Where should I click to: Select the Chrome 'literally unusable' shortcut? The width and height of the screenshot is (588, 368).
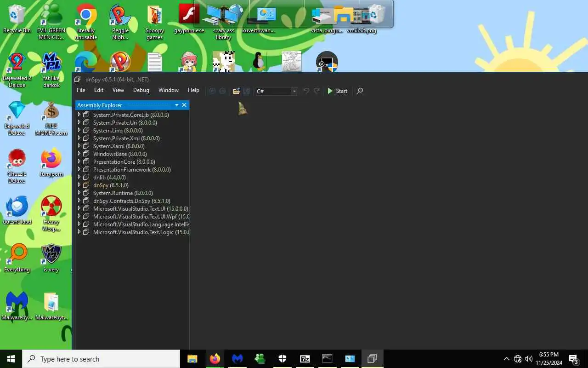[x=86, y=22]
